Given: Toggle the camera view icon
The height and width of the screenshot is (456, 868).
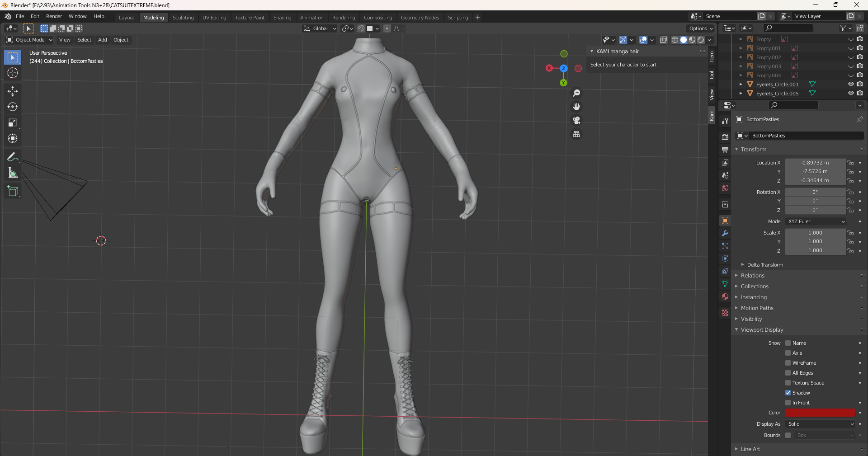Looking at the screenshot, I should pyautogui.click(x=576, y=120).
